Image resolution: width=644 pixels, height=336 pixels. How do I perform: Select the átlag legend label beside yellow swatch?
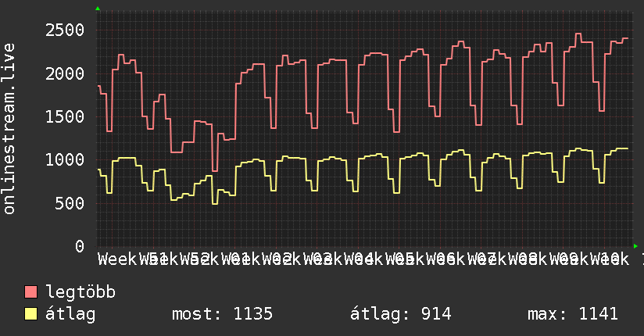tap(70, 314)
